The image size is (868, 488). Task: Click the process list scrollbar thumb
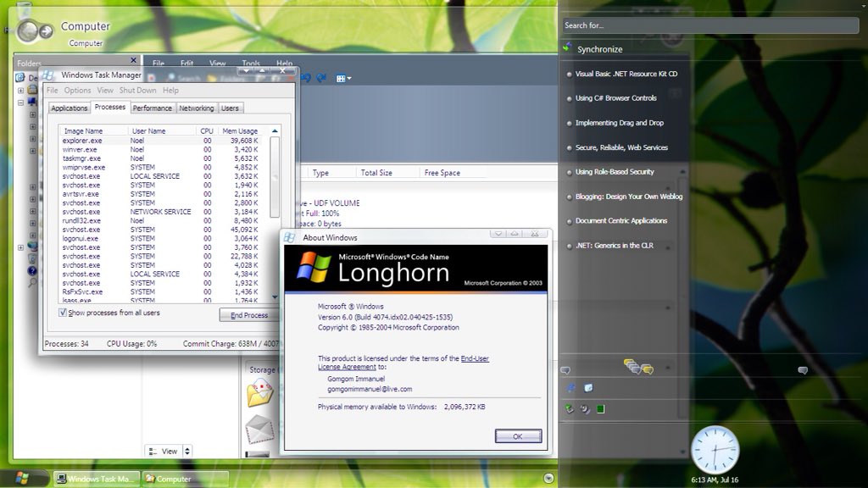tap(275, 176)
